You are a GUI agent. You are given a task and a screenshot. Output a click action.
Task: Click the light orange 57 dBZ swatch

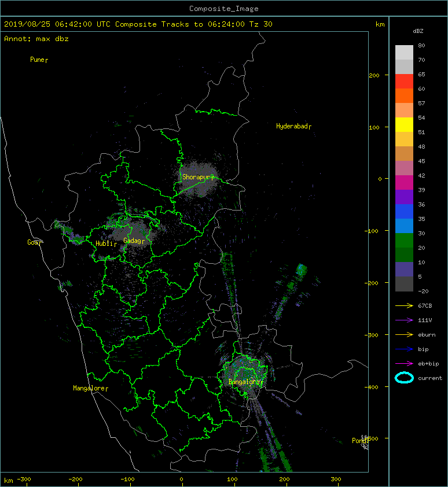coord(404,110)
